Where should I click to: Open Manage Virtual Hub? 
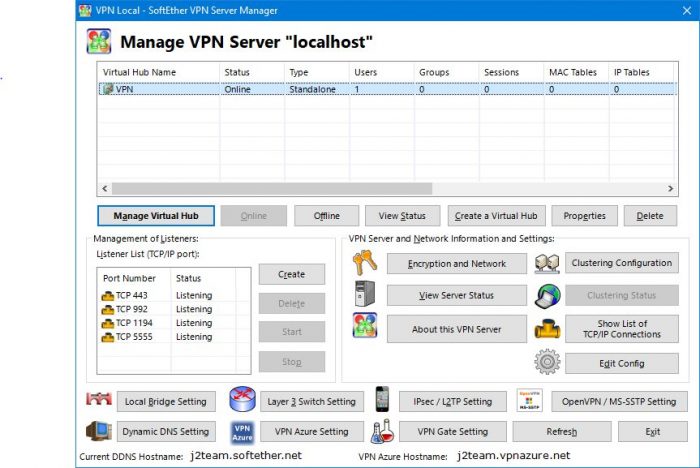(156, 216)
